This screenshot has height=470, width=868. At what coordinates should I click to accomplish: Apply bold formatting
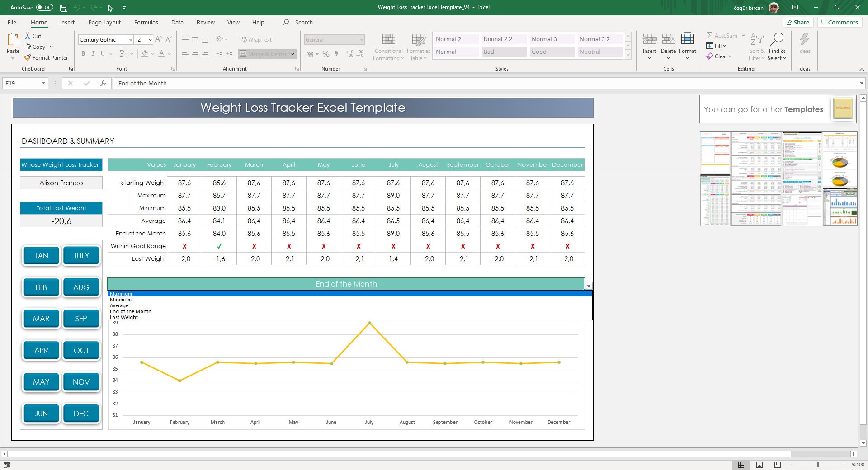(83, 53)
